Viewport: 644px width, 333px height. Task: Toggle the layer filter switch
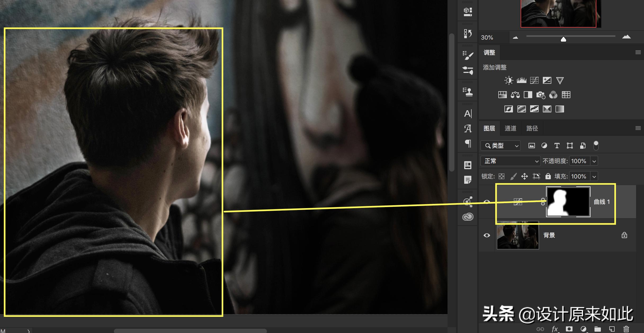[596, 145]
